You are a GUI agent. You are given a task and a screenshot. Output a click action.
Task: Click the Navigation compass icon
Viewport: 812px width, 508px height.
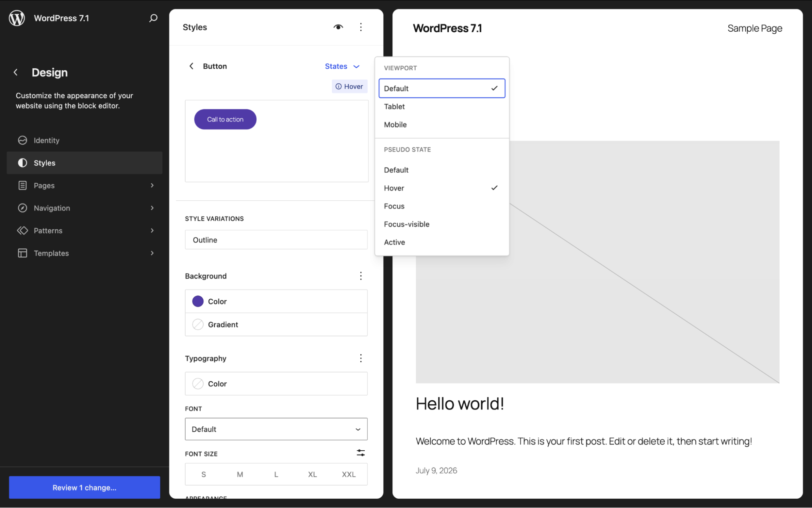(x=22, y=208)
